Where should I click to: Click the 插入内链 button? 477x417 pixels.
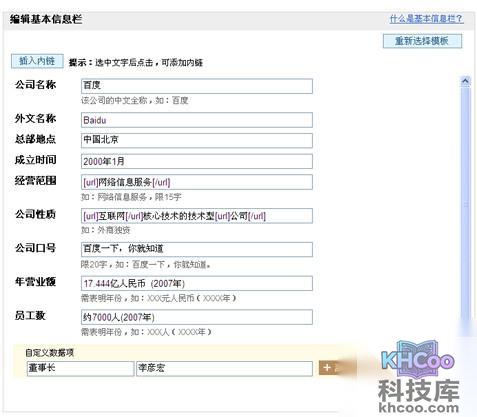click(x=37, y=61)
